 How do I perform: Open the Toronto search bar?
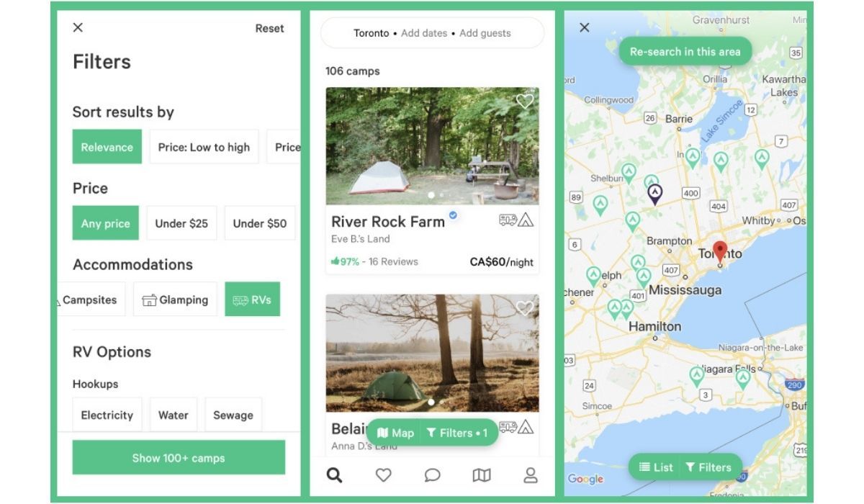[432, 33]
